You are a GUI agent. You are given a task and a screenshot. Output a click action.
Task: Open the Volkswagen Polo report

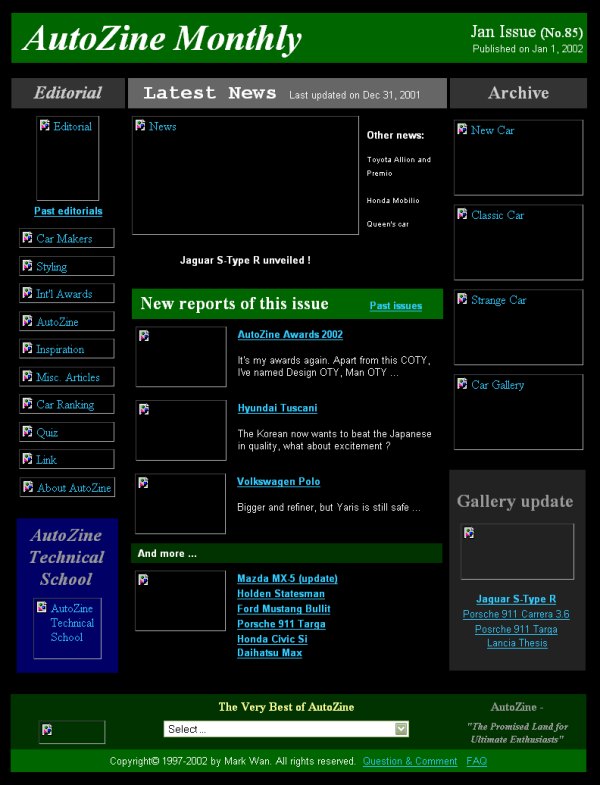tap(278, 482)
